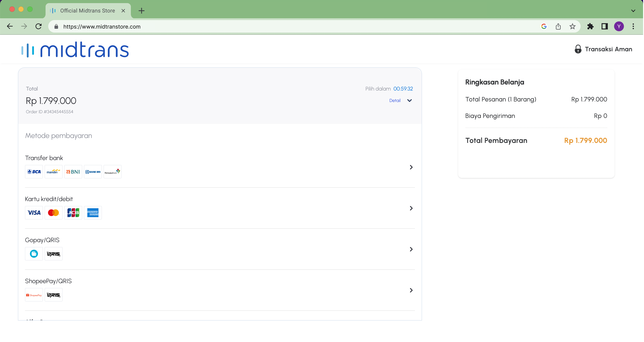
Task: Click the JCB card logo
Action: (x=73, y=213)
